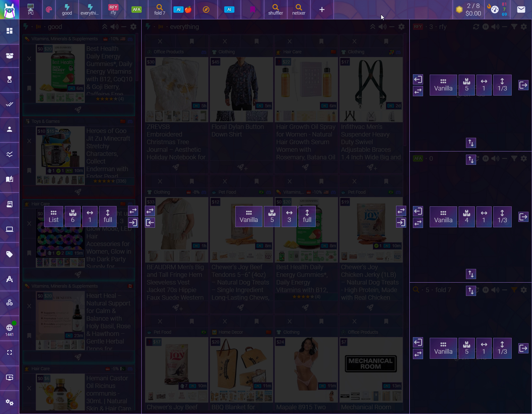Open the open-book sidebar icon
Image resolution: width=532 pixels, height=414 pixels.
pos(10,179)
